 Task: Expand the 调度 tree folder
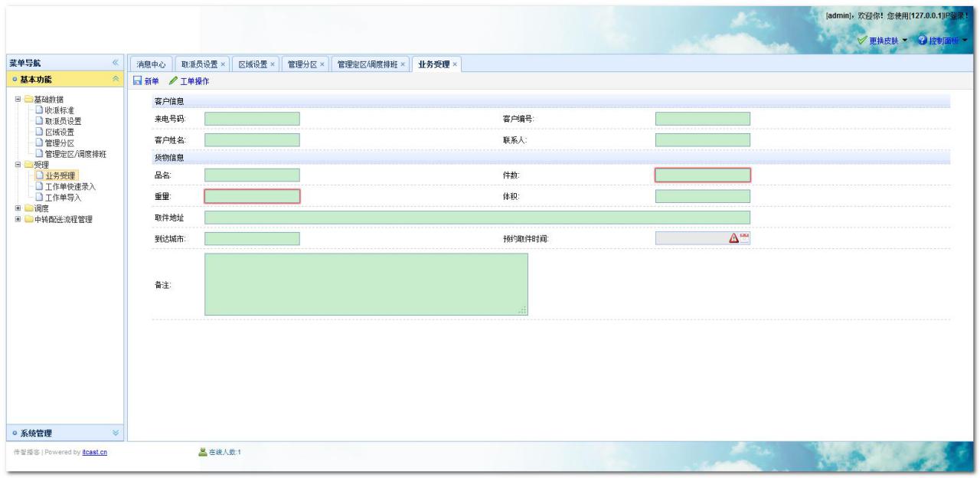(18, 208)
